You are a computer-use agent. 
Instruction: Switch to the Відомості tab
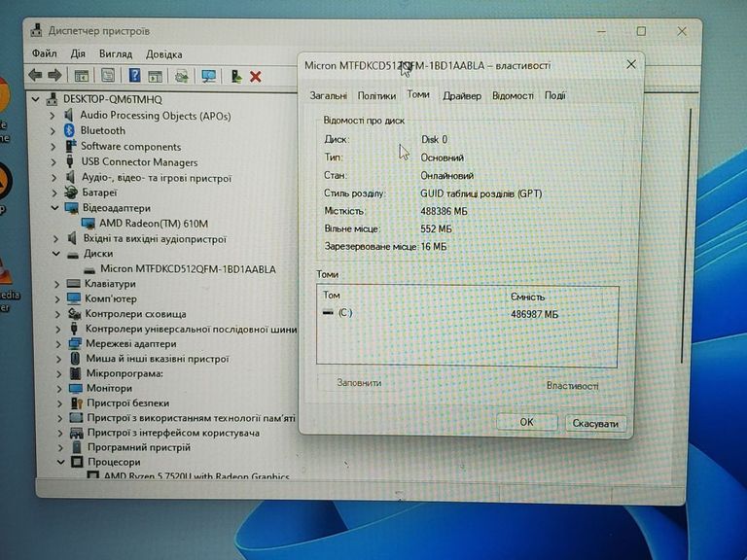pyautogui.click(x=513, y=95)
